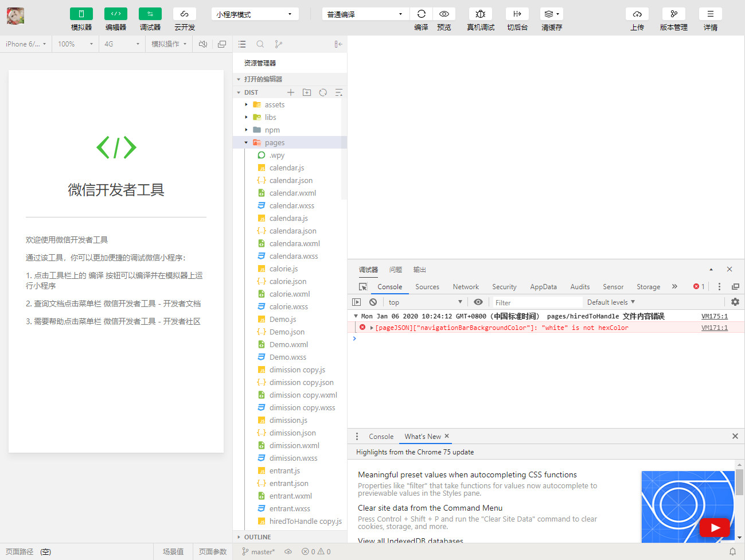Open the Network tab in devtools
745x560 pixels.
466,287
